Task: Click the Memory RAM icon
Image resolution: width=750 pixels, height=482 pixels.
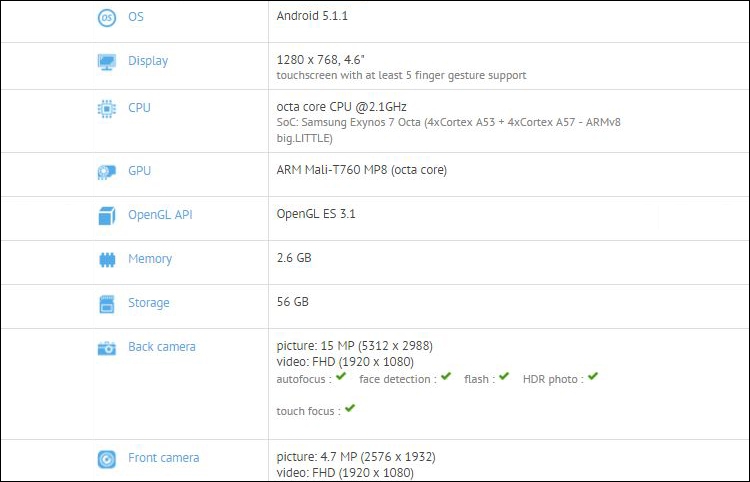Action: [106, 260]
